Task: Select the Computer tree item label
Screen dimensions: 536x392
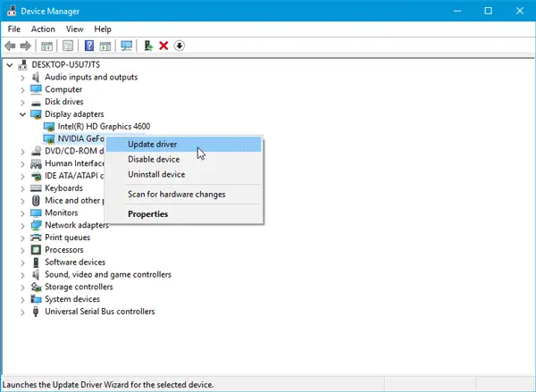Action: click(63, 89)
